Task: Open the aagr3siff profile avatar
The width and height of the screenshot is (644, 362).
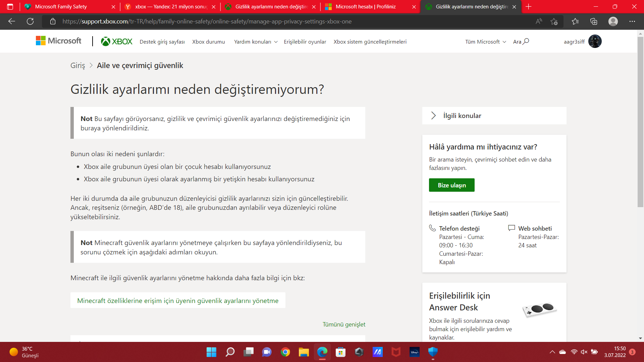Action: click(x=595, y=42)
